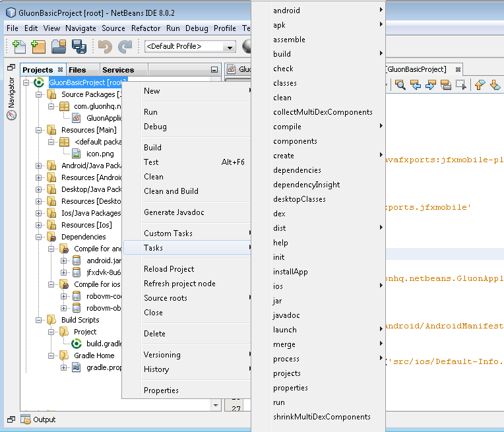504x432 pixels.
Task: Open Custom Tasks submenu
Action: point(187,233)
